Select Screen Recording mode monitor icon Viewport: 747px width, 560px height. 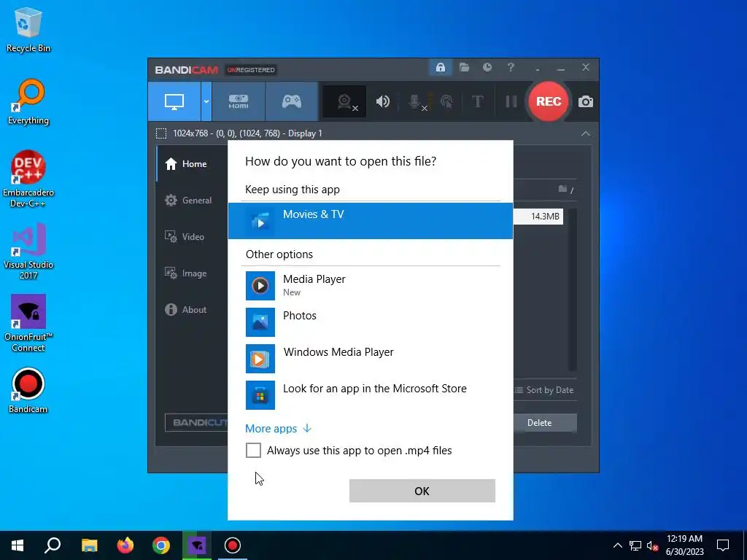pos(174,101)
